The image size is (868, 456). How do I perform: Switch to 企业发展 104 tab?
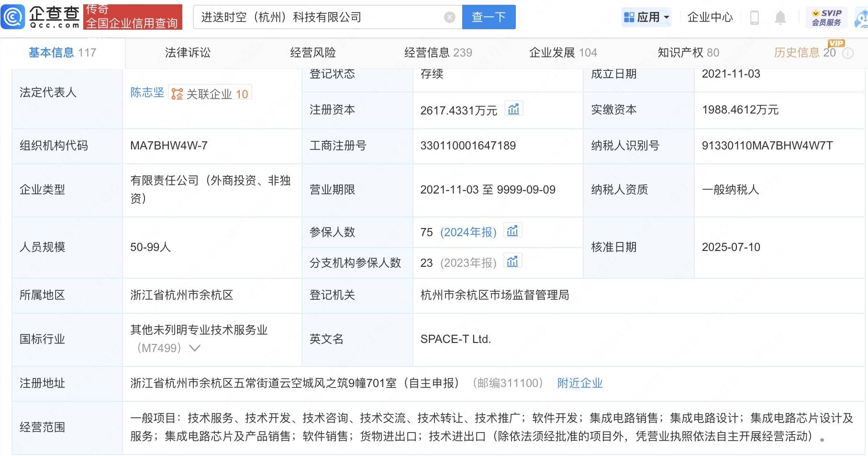(563, 53)
